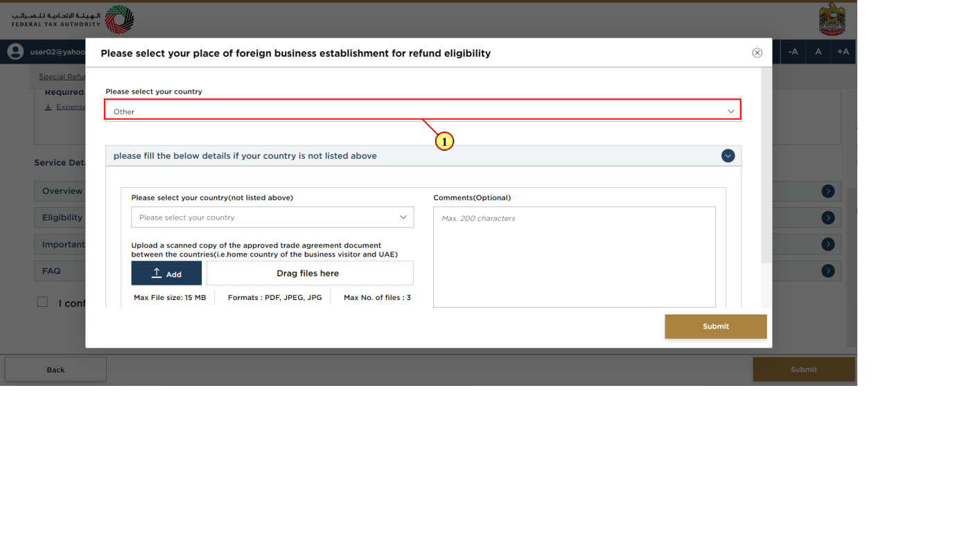Reset font size with the A button
The width and height of the screenshot is (980, 555).
[x=818, y=52]
